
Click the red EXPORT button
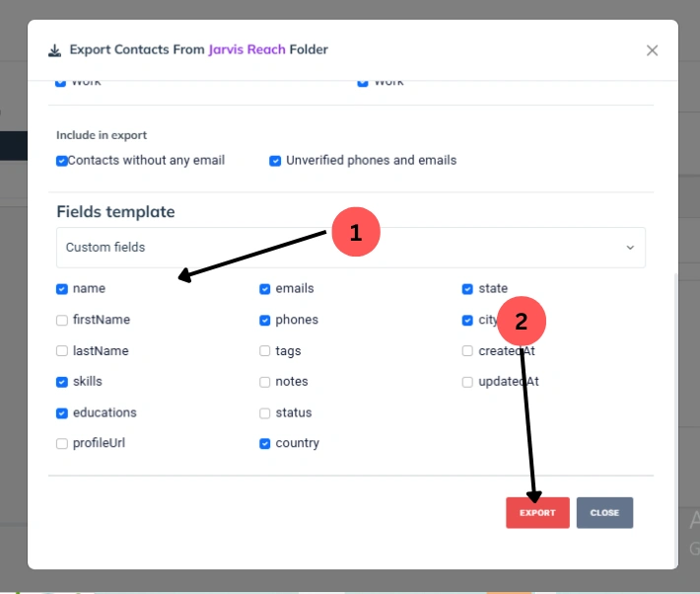(x=537, y=513)
